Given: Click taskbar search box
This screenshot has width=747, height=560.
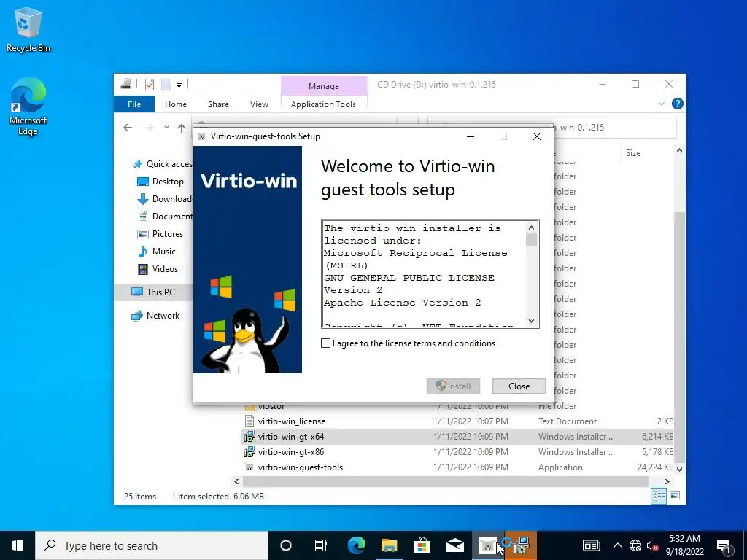Looking at the screenshot, I should click(x=152, y=545).
